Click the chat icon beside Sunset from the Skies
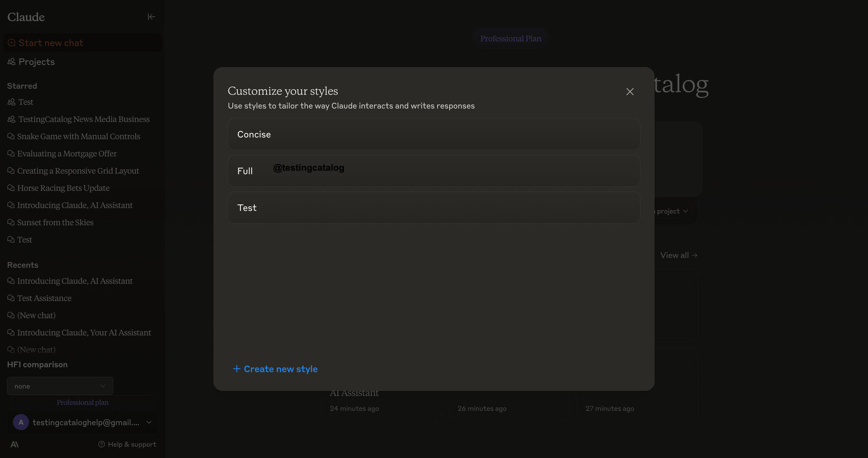This screenshot has width=868, height=458. (x=11, y=222)
